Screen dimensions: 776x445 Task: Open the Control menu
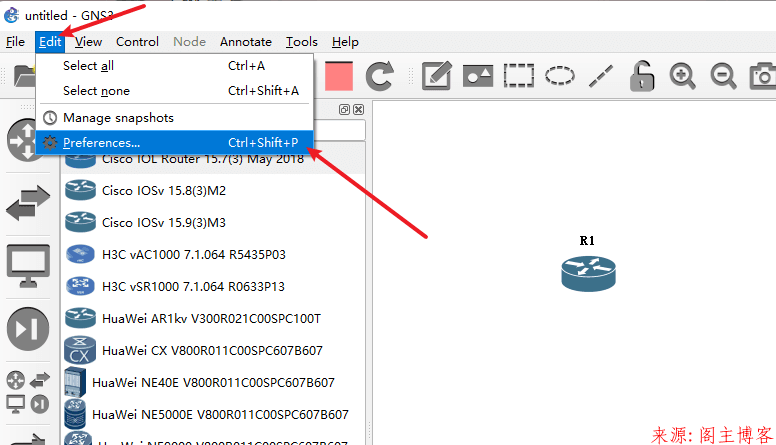coord(137,42)
